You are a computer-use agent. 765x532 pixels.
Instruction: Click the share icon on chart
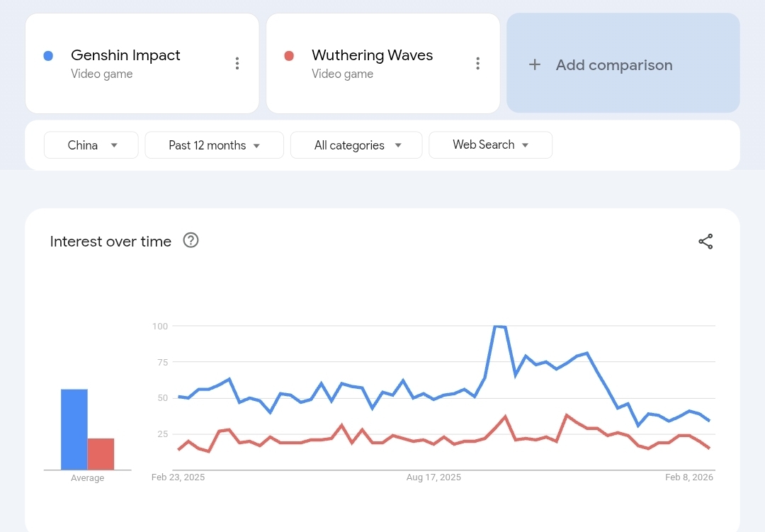705,242
